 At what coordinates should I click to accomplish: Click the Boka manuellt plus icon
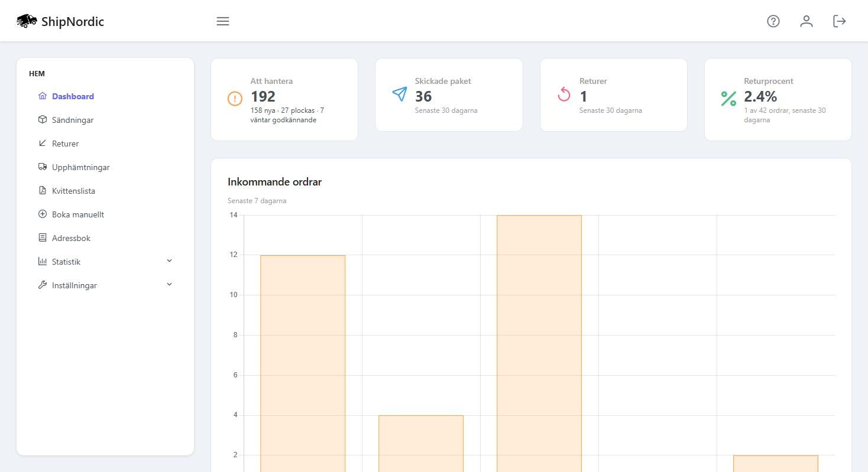42,214
